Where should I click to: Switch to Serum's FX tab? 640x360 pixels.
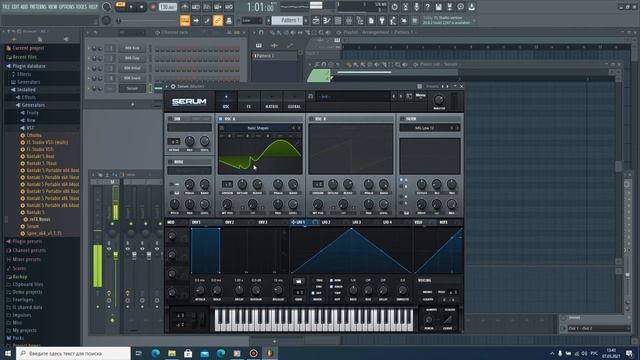click(x=249, y=102)
